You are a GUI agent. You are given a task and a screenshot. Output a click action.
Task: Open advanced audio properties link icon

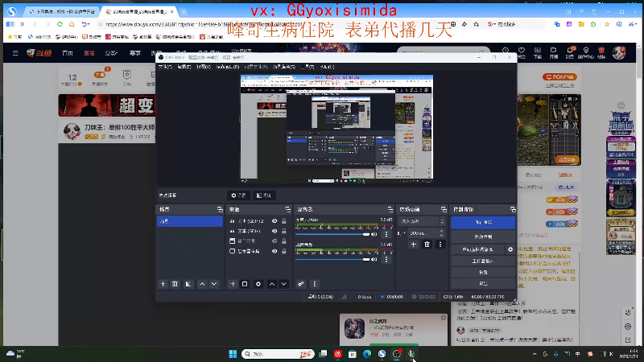click(301, 284)
